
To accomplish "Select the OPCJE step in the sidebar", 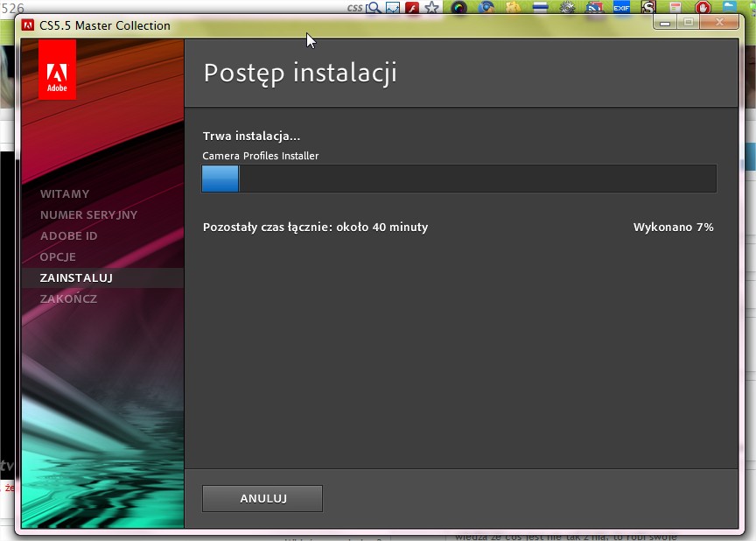I will (58, 257).
